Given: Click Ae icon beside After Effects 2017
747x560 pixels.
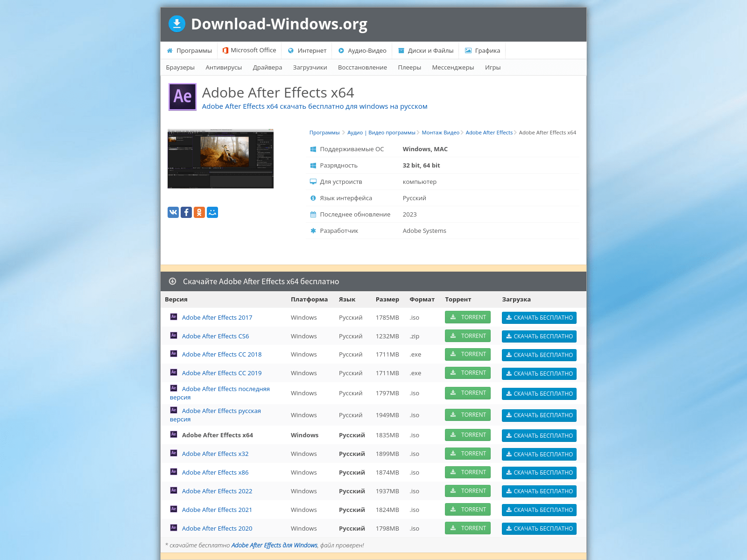Looking at the screenshot, I should tap(174, 317).
